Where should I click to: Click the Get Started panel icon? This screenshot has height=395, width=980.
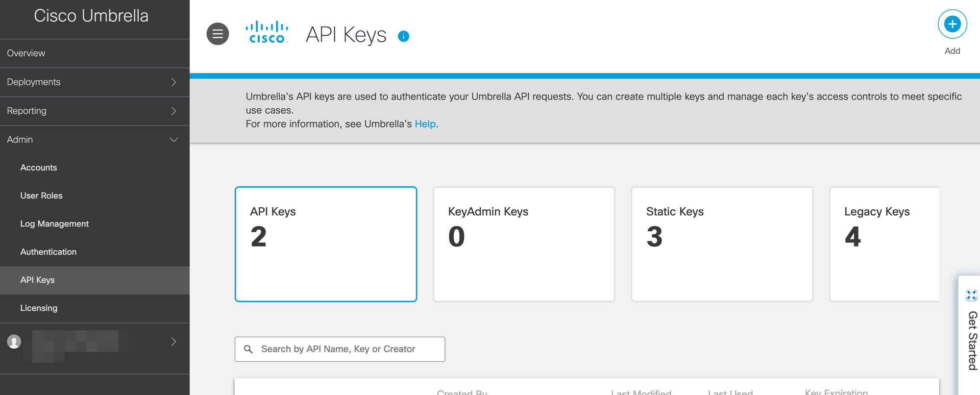point(971,295)
